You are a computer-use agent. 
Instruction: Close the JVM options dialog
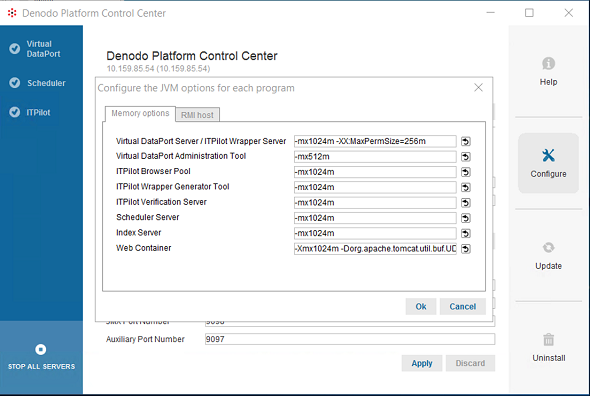point(478,88)
